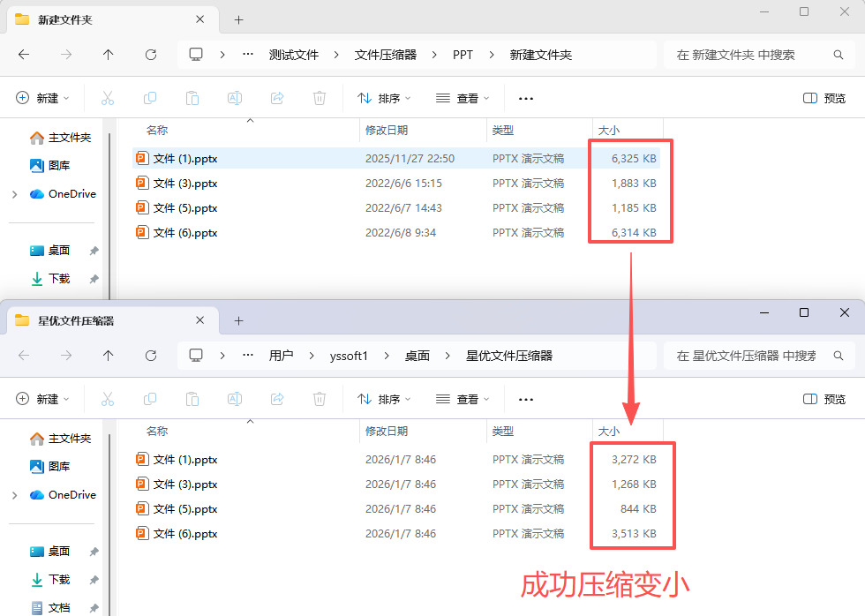This screenshot has height=616, width=865.
Task: Toggle 预览 preview pane in 星优文件压缩器 window
Action: 824,399
